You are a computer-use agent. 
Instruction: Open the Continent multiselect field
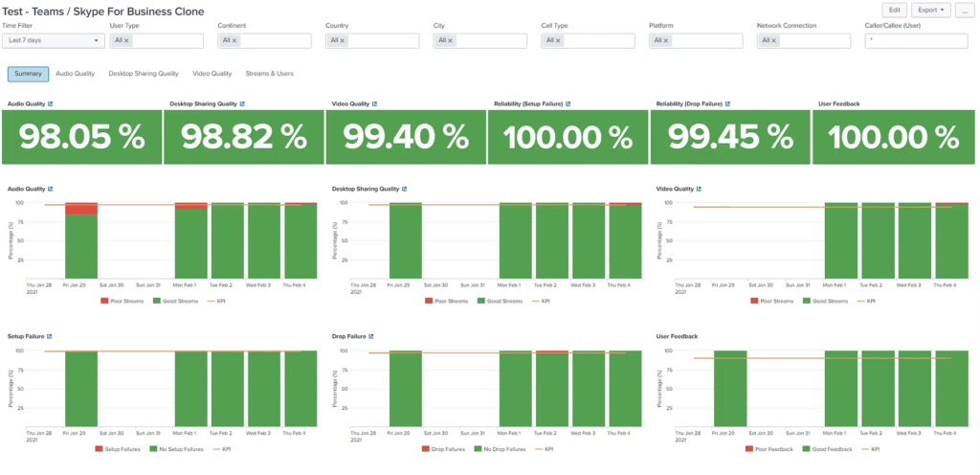[x=264, y=40]
